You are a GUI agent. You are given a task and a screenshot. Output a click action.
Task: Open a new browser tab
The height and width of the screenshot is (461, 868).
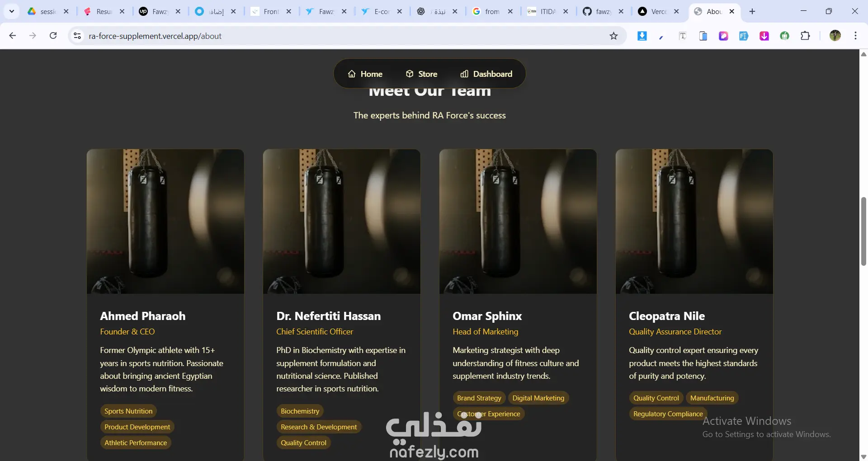click(x=752, y=11)
